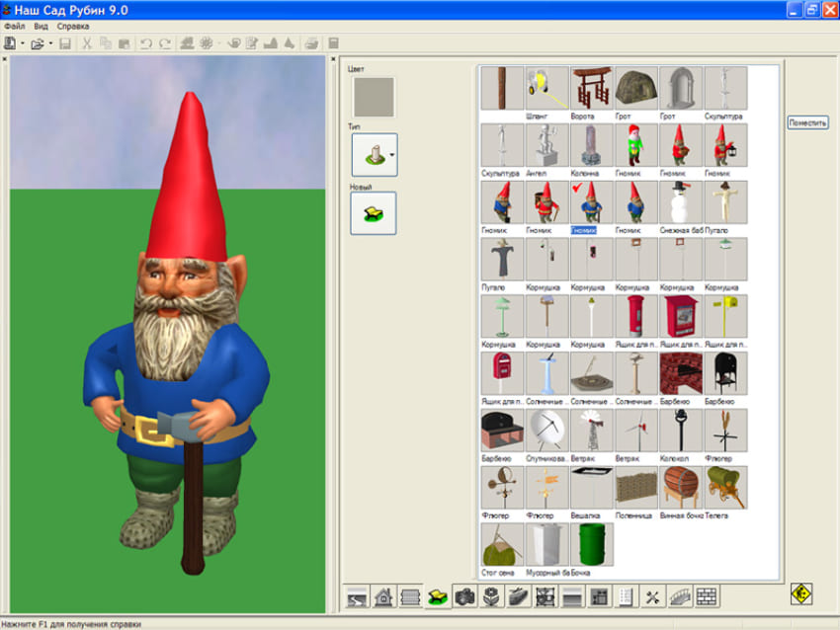
Task: Switch to the camera bottom tab
Action: click(x=464, y=596)
